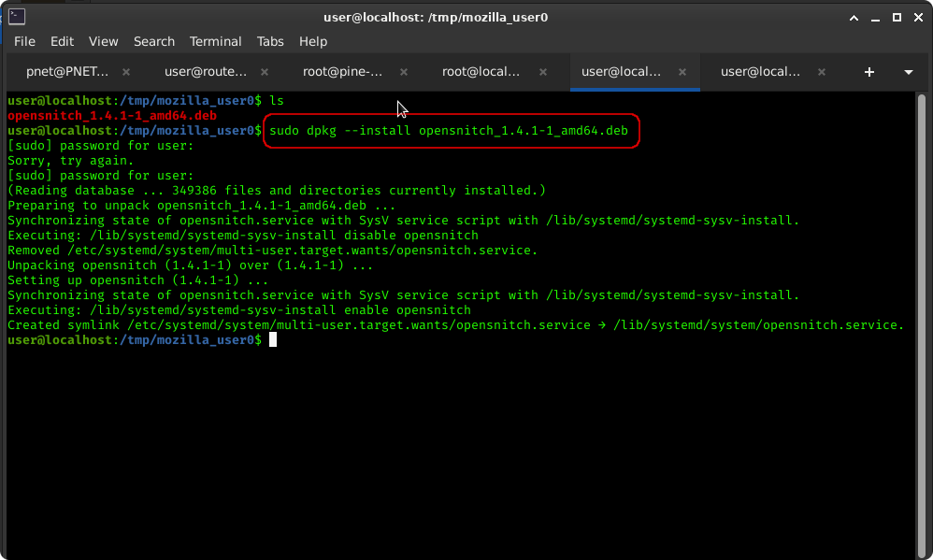Roll up window with the title bar arrow

pos(854,18)
